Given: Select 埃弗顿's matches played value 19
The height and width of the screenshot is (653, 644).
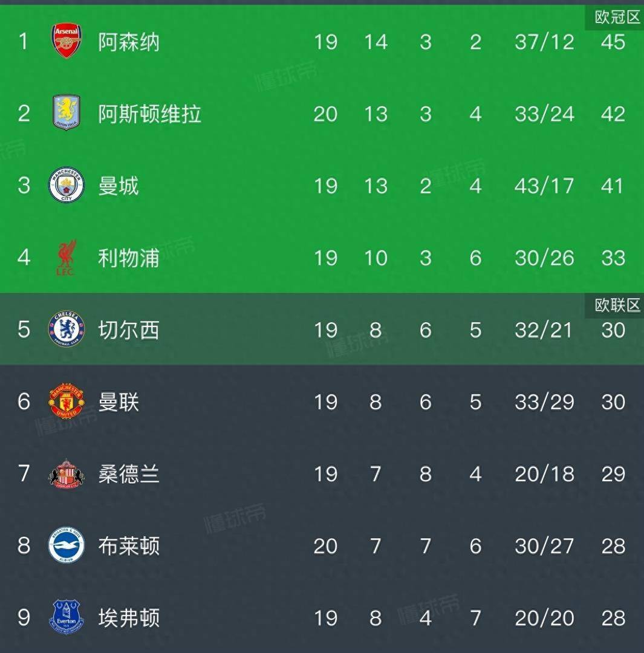Looking at the screenshot, I should click(325, 619).
